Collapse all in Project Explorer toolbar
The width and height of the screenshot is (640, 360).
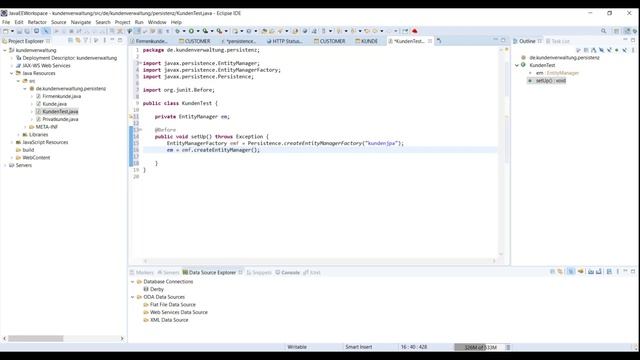[x=70, y=40]
